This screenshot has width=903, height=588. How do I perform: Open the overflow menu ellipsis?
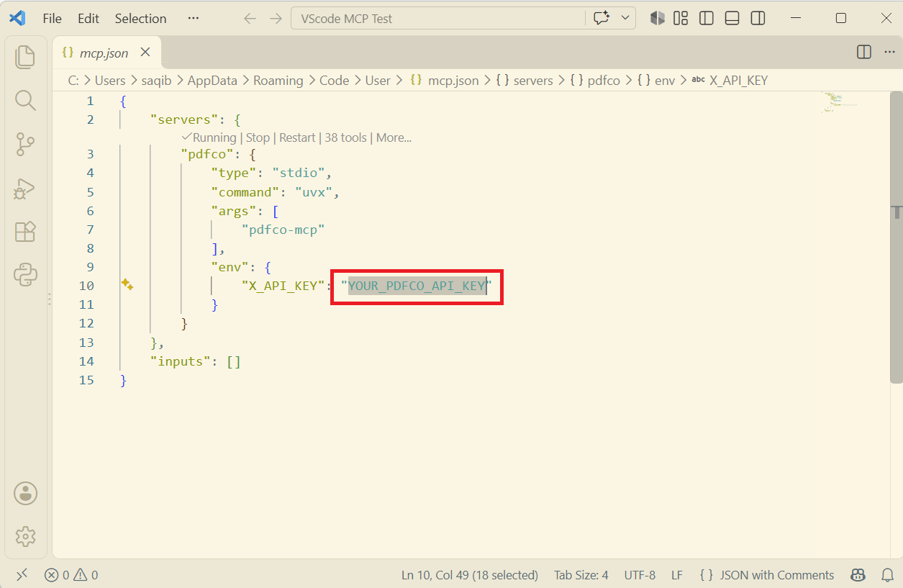click(x=193, y=18)
